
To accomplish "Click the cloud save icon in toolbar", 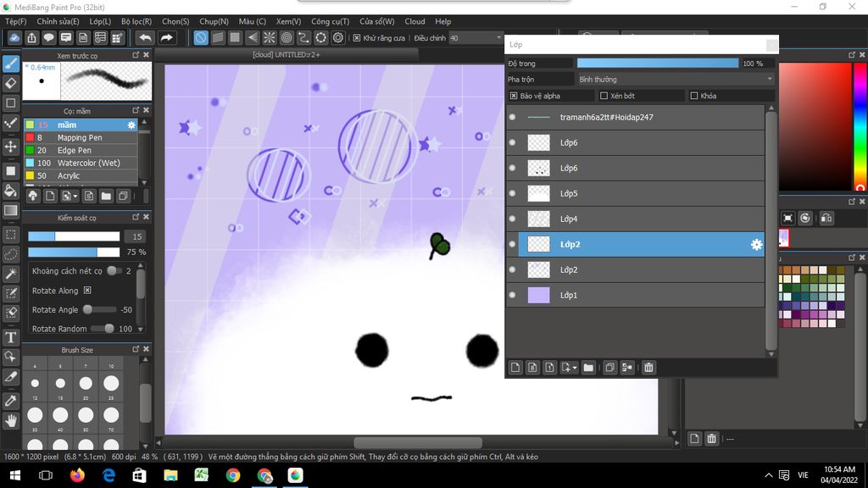I will click(14, 37).
